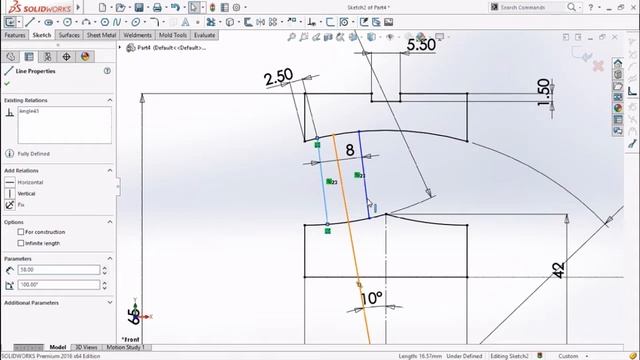Open the Options gear icon
Image resolution: width=640 pixels, height=360 pixels.
[236, 7]
